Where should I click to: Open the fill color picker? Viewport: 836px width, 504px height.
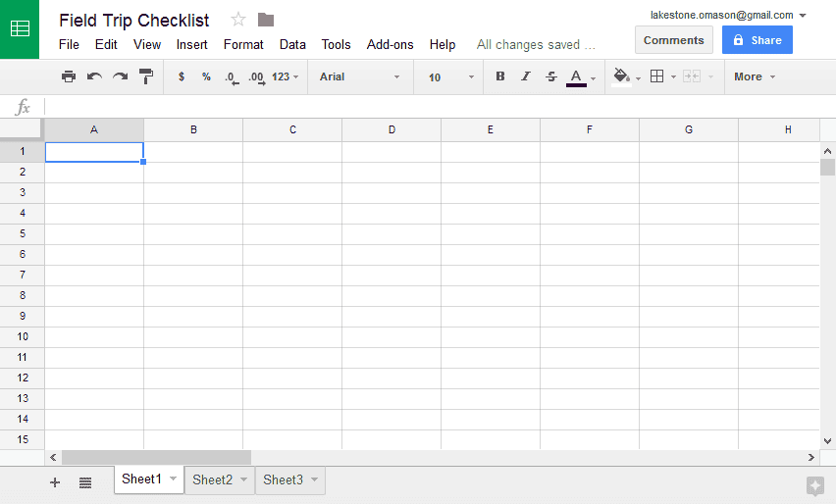[x=626, y=77]
